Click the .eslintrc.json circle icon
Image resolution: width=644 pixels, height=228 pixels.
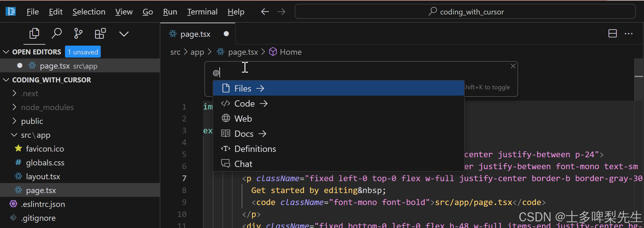pyautogui.click(x=13, y=204)
